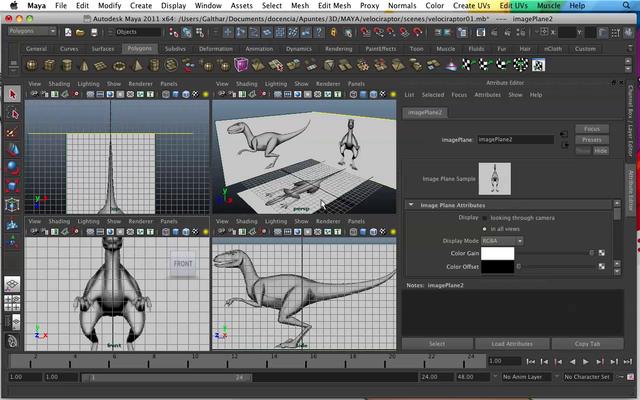
Task: Create a polygon torus from shelf
Action: point(119,65)
